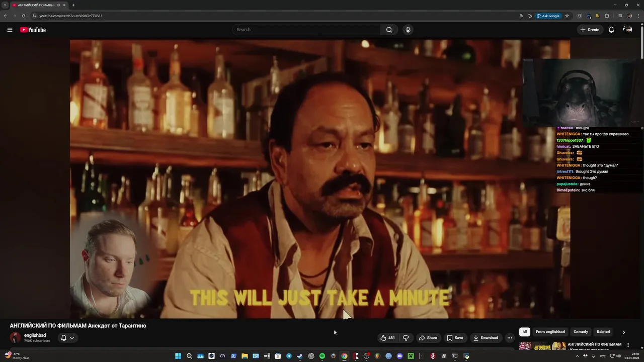This screenshot has width=644, height=362.
Task: Select the YouTube video tab
Action: [39, 5]
